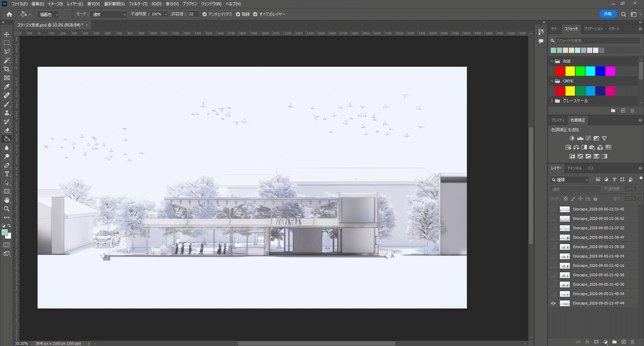Select the History Brush tool

click(7, 121)
